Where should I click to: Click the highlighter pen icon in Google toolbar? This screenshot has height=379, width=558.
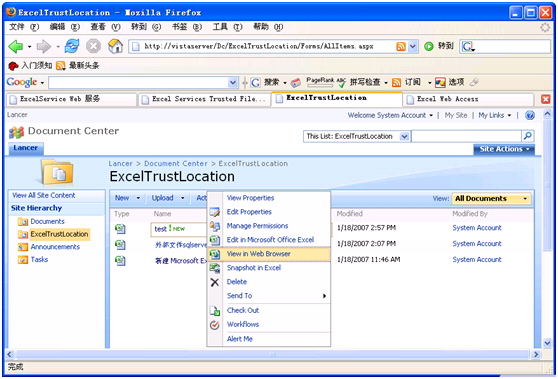click(x=474, y=83)
